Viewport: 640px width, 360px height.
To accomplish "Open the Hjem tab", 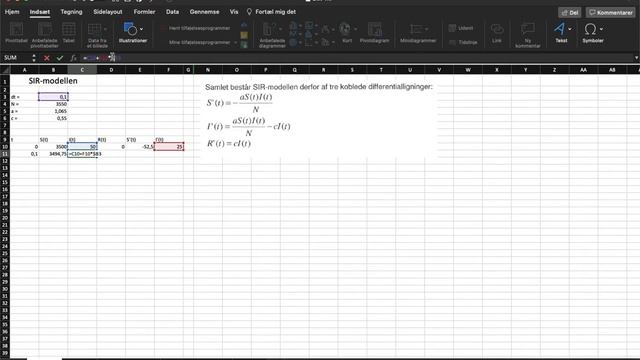I will (x=12, y=12).
